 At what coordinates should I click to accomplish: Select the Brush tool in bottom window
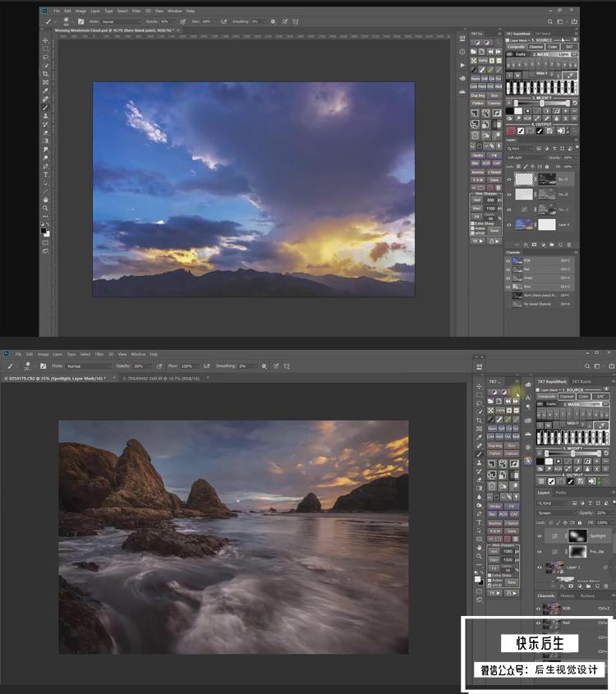click(480, 454)
